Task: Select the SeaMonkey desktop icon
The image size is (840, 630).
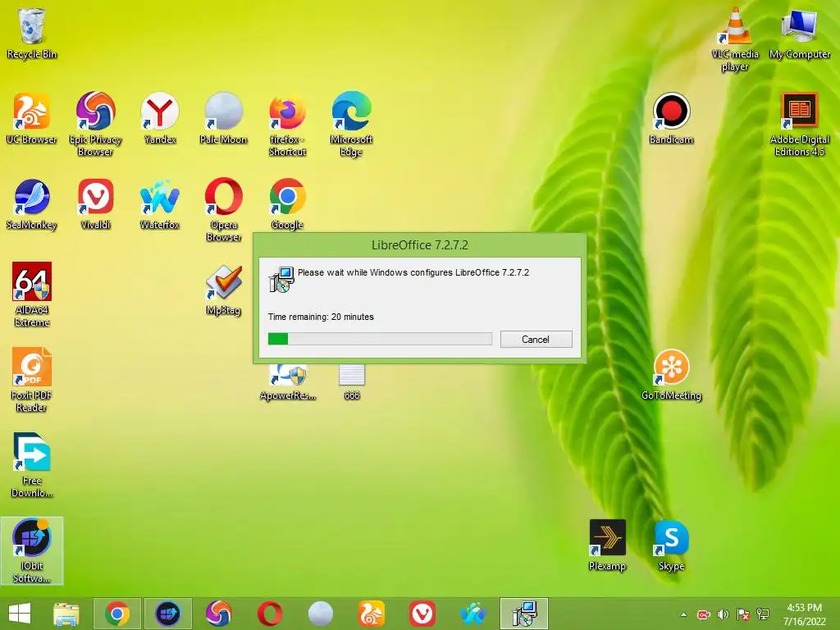Action: coord(32,204)
